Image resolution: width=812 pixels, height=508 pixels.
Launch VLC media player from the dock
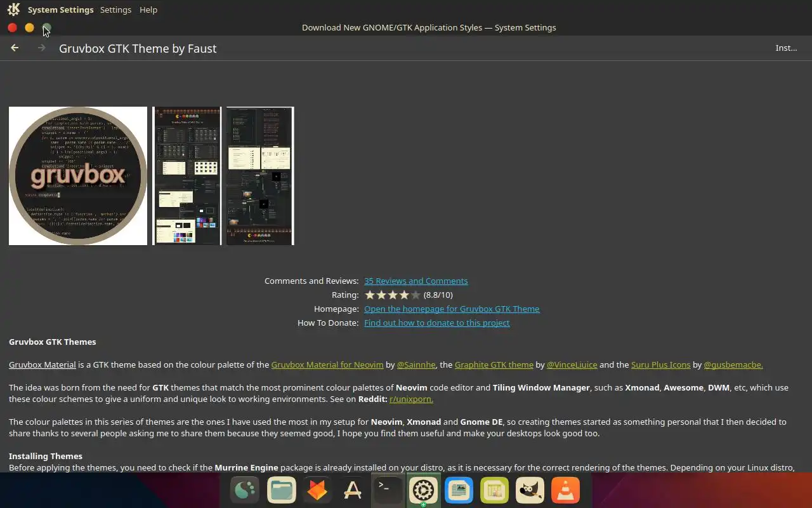coord(565,490)
